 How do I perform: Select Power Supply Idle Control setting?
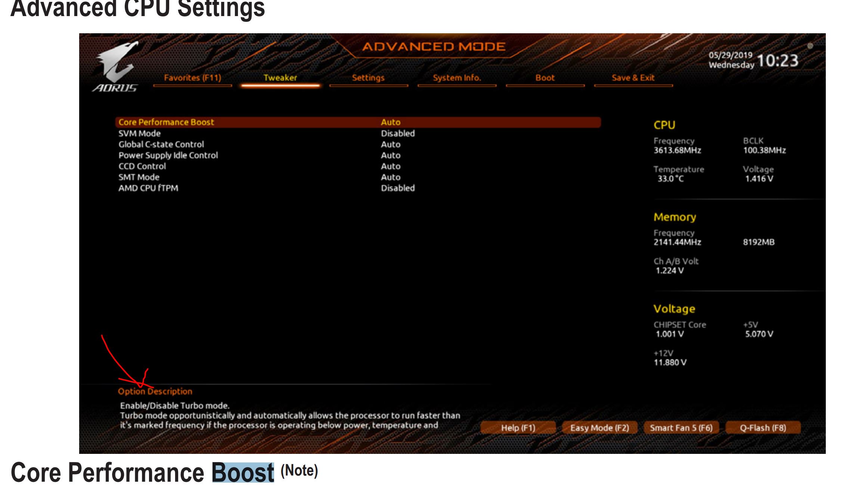click(x=168, y=155)
